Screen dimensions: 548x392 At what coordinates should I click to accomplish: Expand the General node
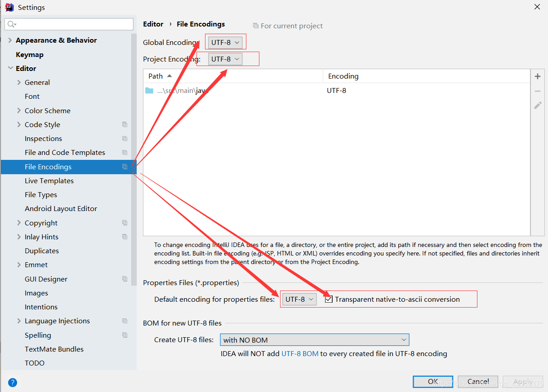point(19,83)
